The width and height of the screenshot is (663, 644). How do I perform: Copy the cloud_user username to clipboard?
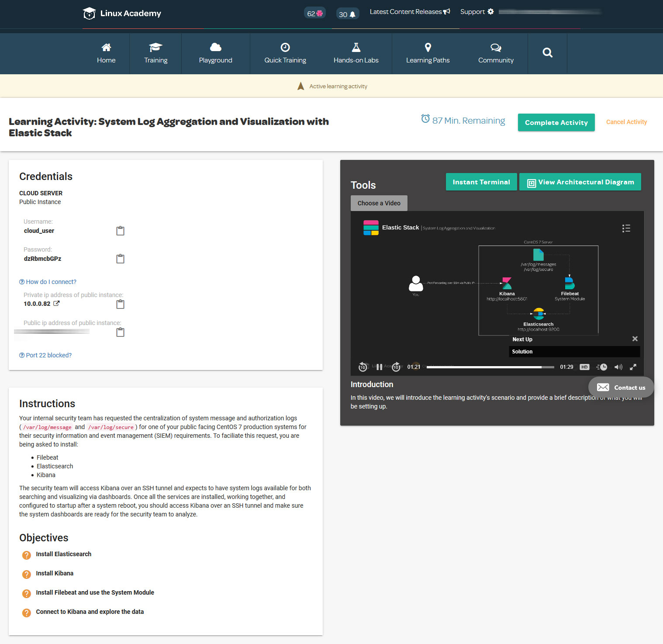click(120, 231)
